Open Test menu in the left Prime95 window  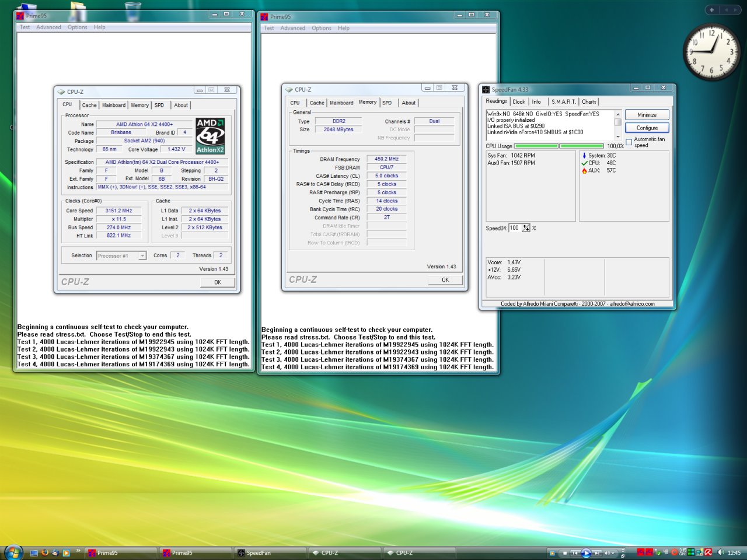click(x=25, y=27)
